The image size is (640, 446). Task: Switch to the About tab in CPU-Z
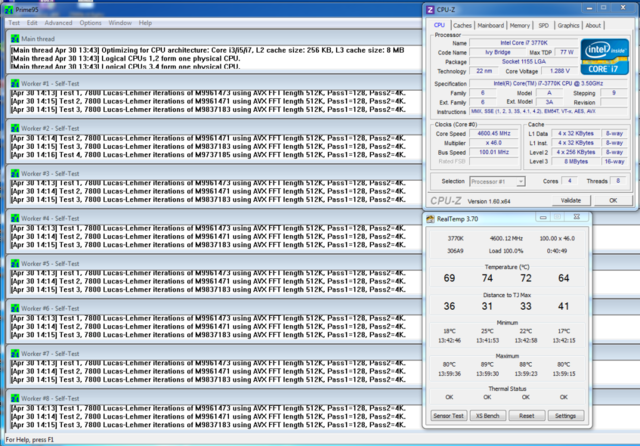(593, 25)
